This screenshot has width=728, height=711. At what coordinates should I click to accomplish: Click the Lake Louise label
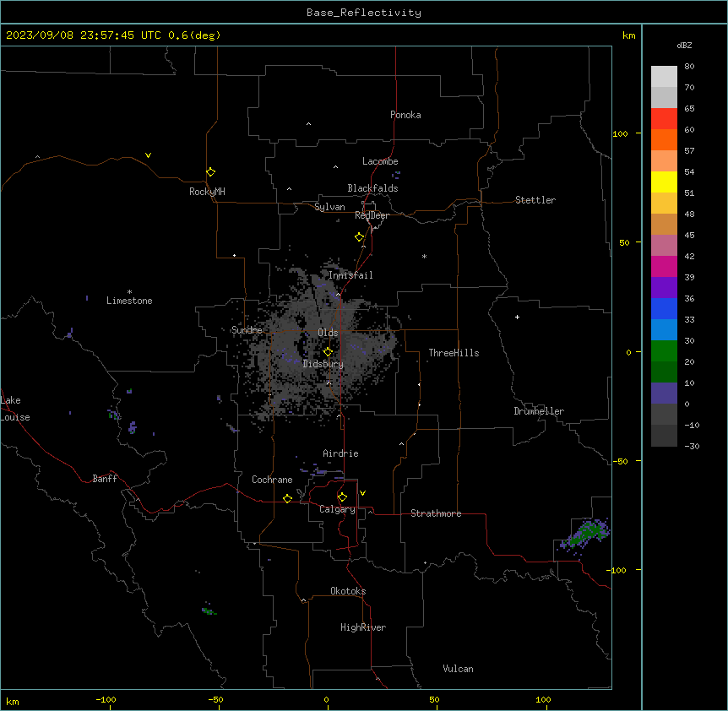(15, 409)
